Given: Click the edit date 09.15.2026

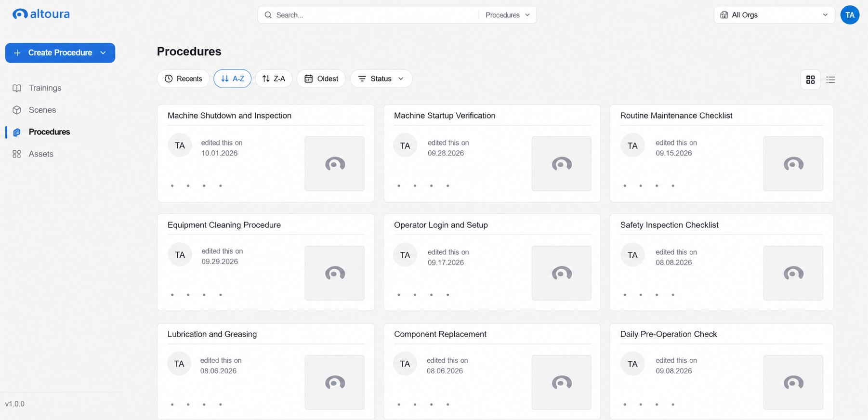Looking at the screenshot, I should pyautogui.click(x=673, y=153).
